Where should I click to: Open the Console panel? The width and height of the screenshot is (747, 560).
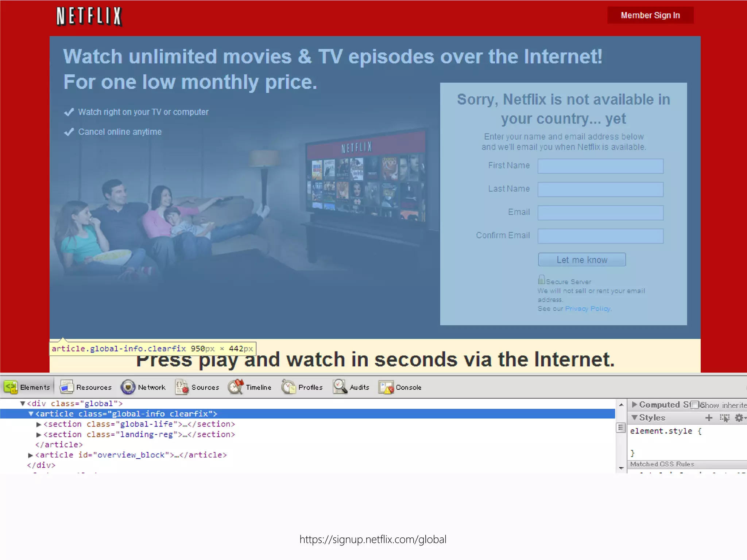tap(400, 387)
